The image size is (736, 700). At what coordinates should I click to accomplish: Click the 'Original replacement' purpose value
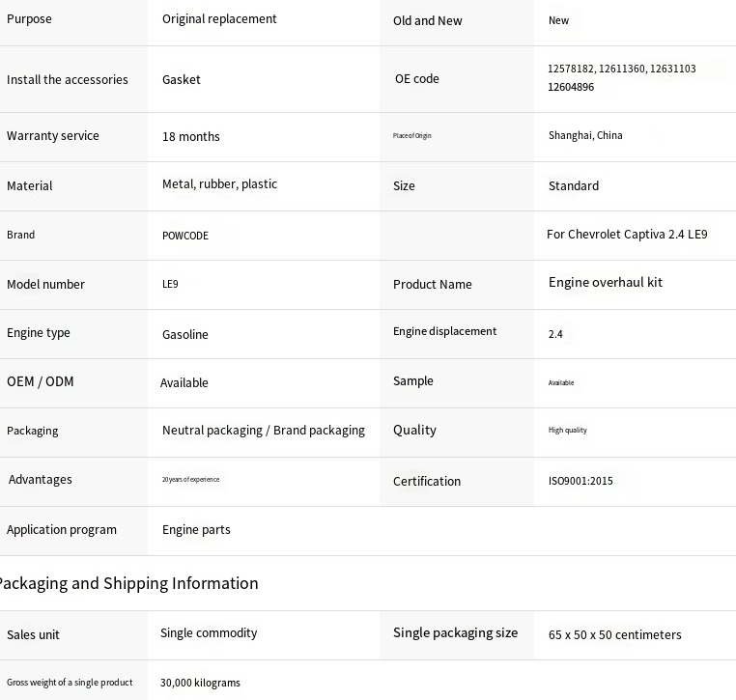click(x=219, y=19)
